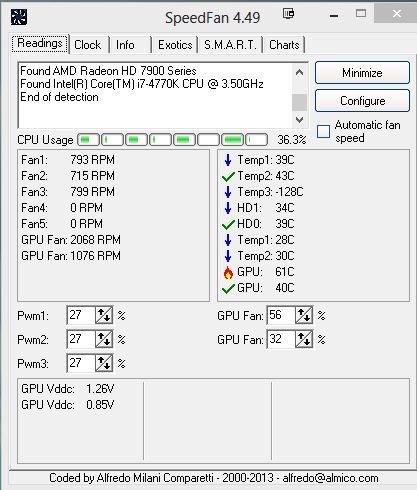Click the green checkmark beside Temp2 43C
This screenshot has height=490, width=417.
coord(228,176)
